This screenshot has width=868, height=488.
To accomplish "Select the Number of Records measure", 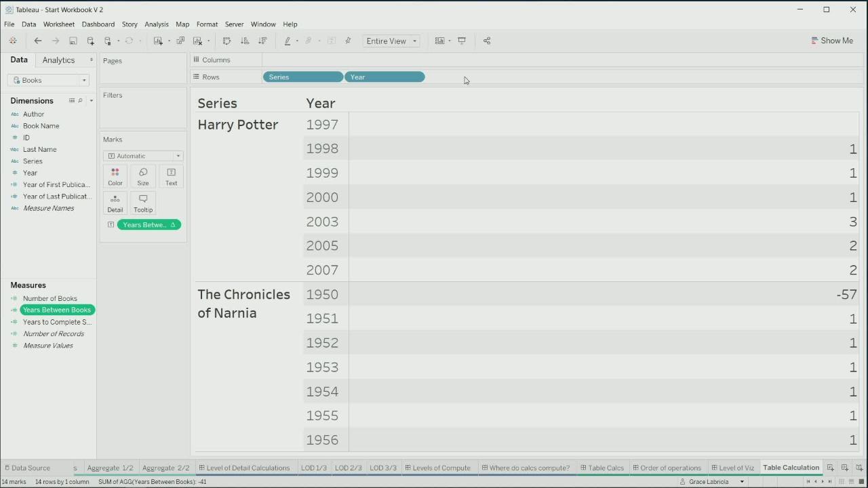I will click(x=53, y=333).
